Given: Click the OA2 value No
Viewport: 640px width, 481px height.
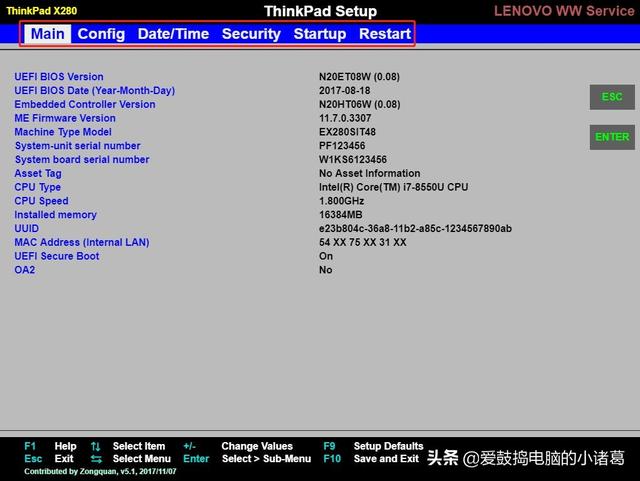Looking at the screenshot, I should tap(325, 270).
